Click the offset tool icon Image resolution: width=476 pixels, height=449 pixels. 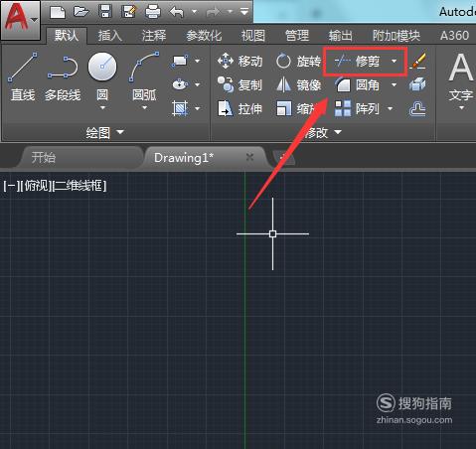(417, 108)
